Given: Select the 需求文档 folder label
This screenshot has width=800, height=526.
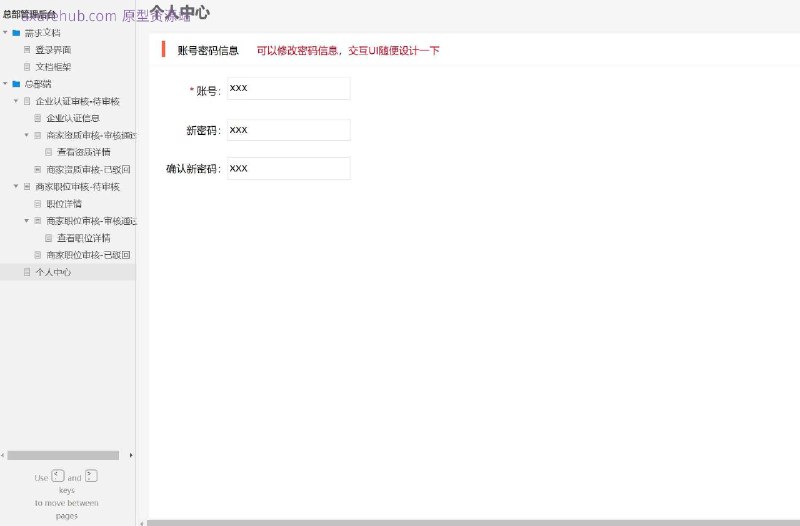Looking at the screenshot, I should tap(42, 33).
